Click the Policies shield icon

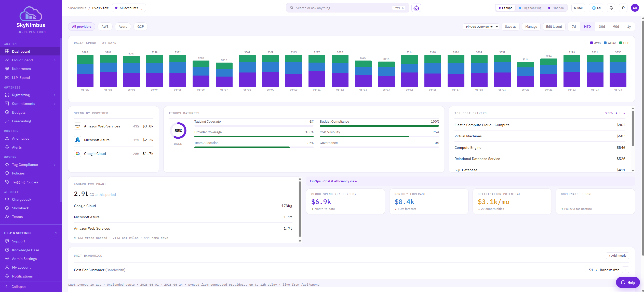pos(7,173)
